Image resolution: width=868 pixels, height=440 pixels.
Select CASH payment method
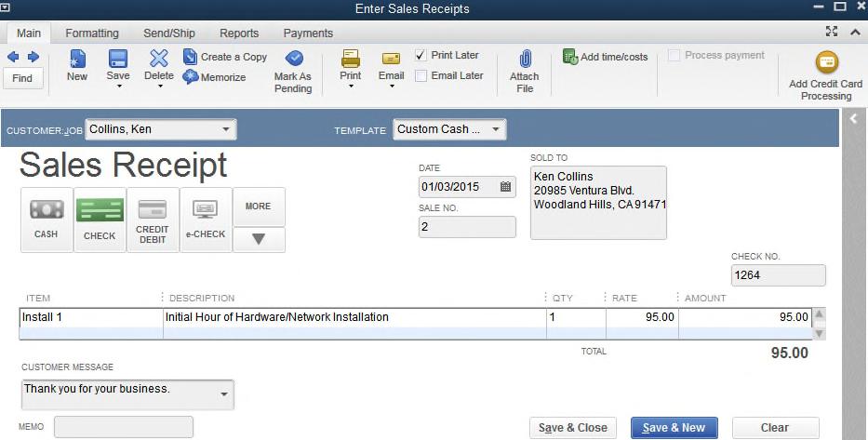click(47, 220)
